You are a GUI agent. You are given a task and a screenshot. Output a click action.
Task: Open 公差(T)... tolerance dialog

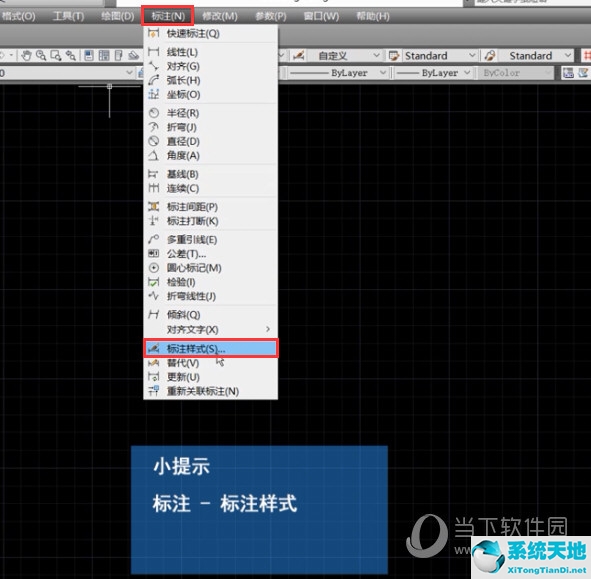[x=211, y=254]
